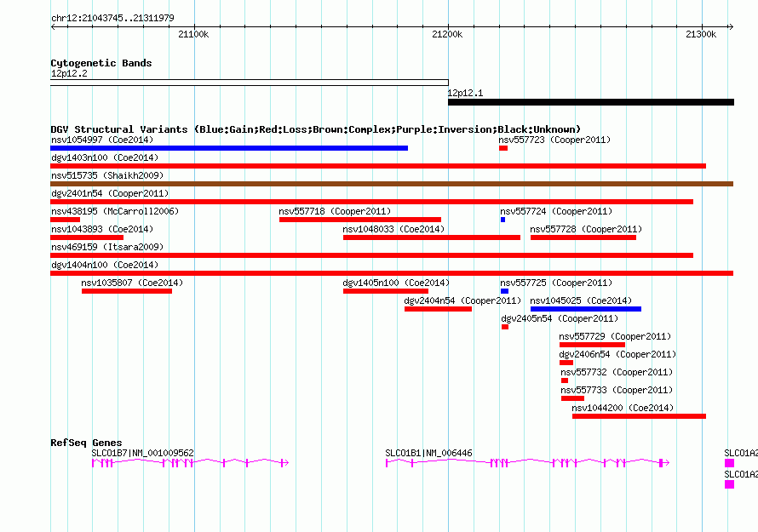Screen dimensions: 758x532
Task: Click the lower magenta SLCO1A2 gene box
Action: point(730,484)
